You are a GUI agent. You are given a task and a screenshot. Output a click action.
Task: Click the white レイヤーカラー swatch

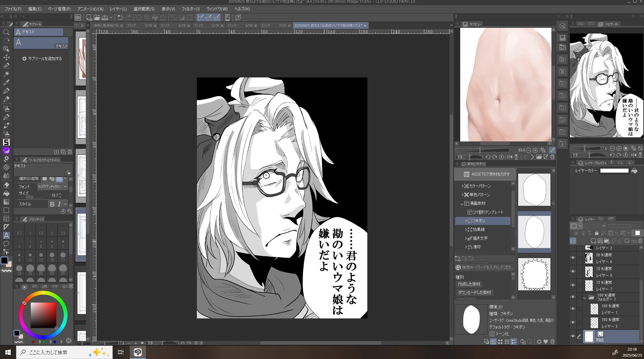(x=614, y=171)
